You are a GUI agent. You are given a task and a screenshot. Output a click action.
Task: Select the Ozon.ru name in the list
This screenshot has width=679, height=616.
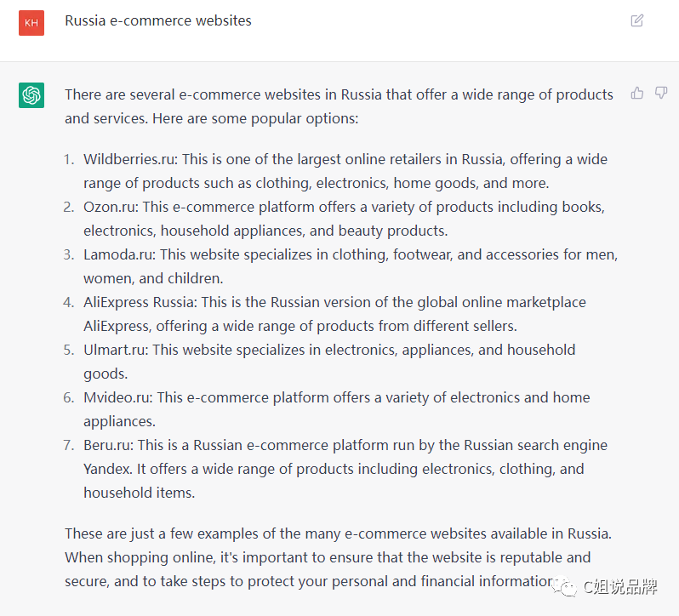(111, 207)
